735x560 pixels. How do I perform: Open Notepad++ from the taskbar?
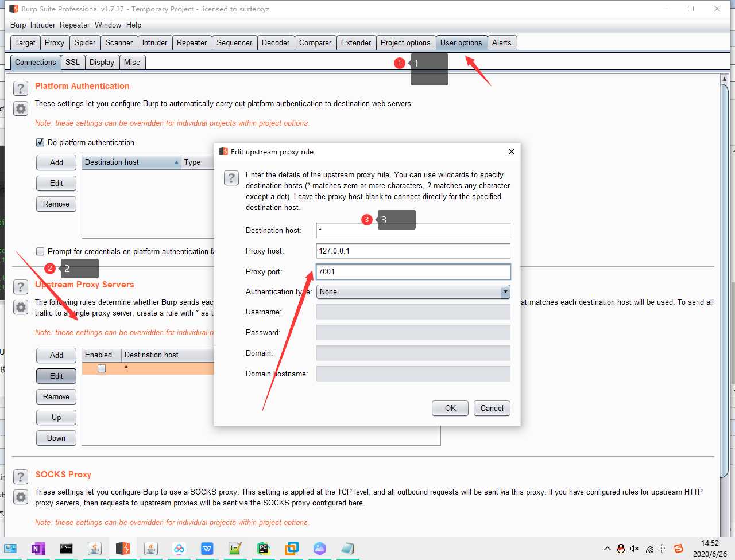point(235,549)
